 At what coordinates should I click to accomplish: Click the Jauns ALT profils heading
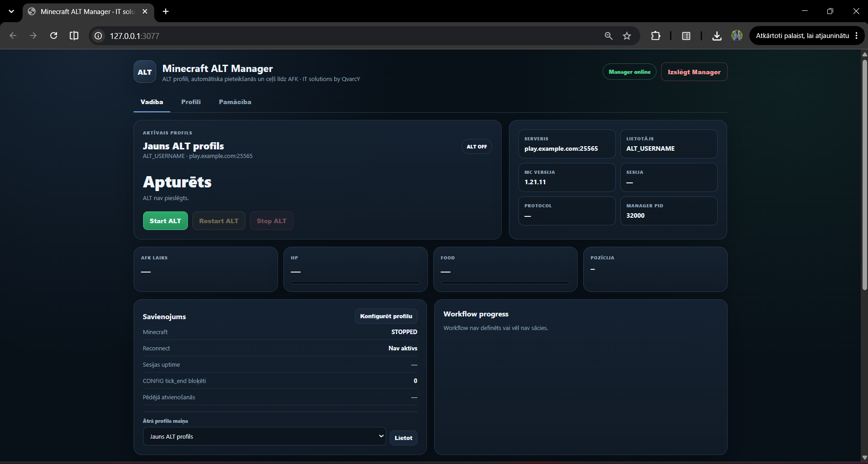183,146
